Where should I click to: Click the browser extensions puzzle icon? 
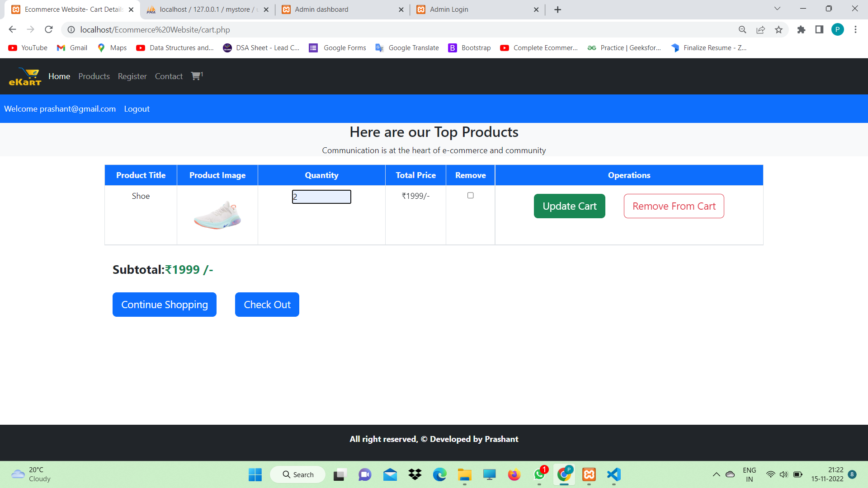tap(802, 29)
